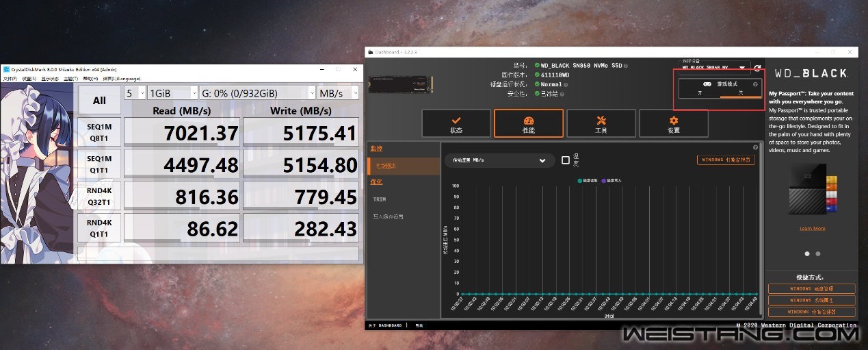Open the 工具 tools tab with wrench icon
The height and width of the screenshot is (350, 868).
(x=601, y=123)
